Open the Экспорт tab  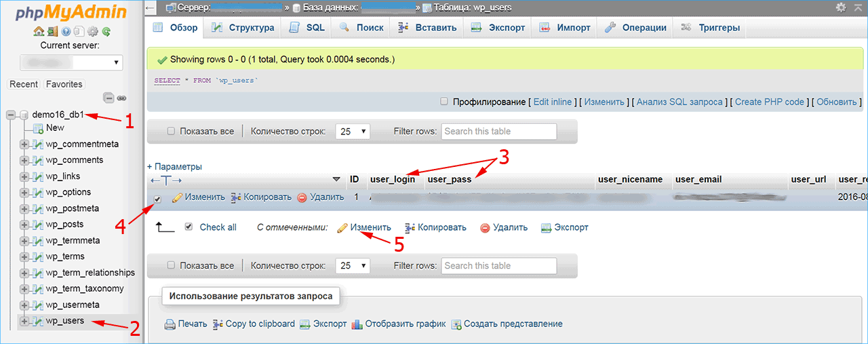[x=498, y=28]
